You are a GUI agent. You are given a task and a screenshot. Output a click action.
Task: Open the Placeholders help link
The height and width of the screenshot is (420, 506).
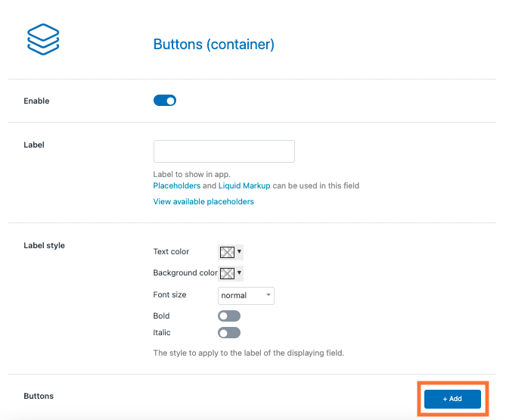176,185
